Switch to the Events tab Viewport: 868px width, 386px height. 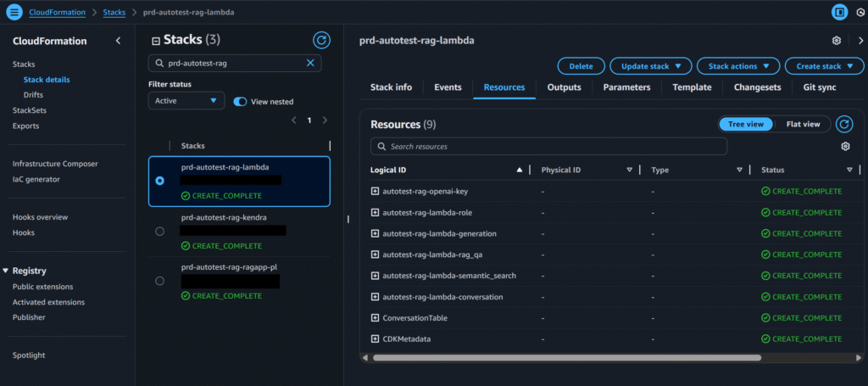point(448,87)
